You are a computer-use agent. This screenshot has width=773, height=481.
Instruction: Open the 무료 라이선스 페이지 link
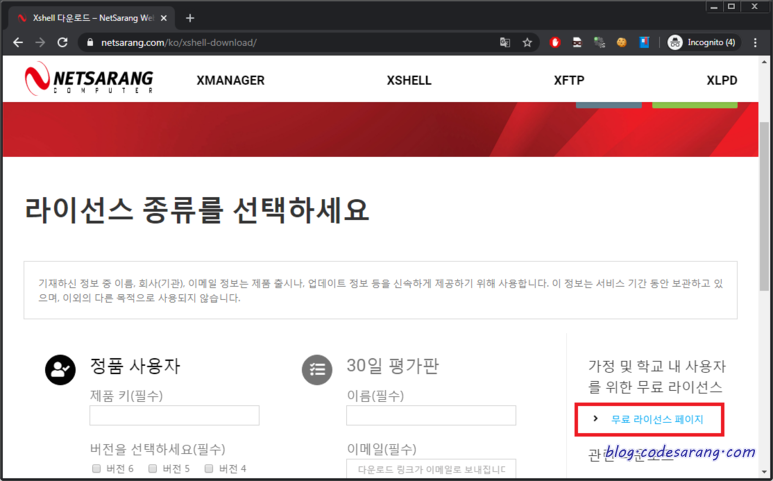click(657, 419)
